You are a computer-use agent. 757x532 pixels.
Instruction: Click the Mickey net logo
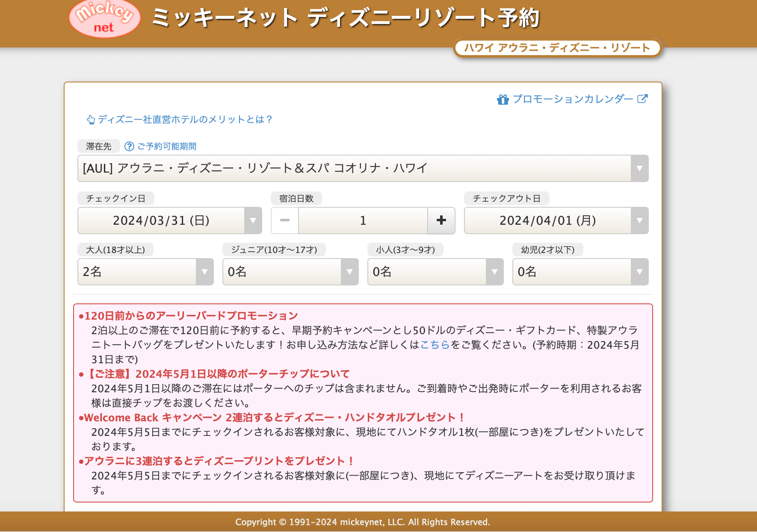(104, 19)
